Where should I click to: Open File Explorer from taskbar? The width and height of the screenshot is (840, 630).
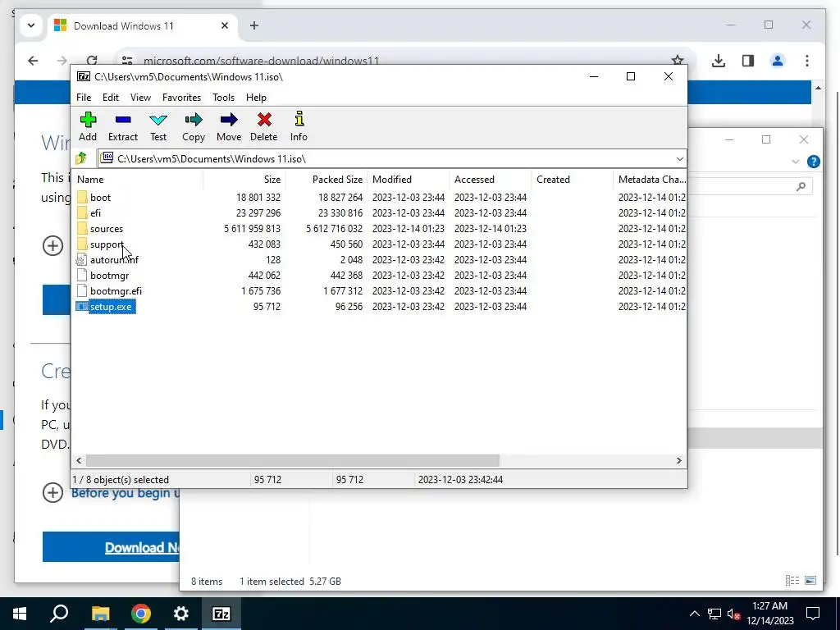click(x=100, y=614)
